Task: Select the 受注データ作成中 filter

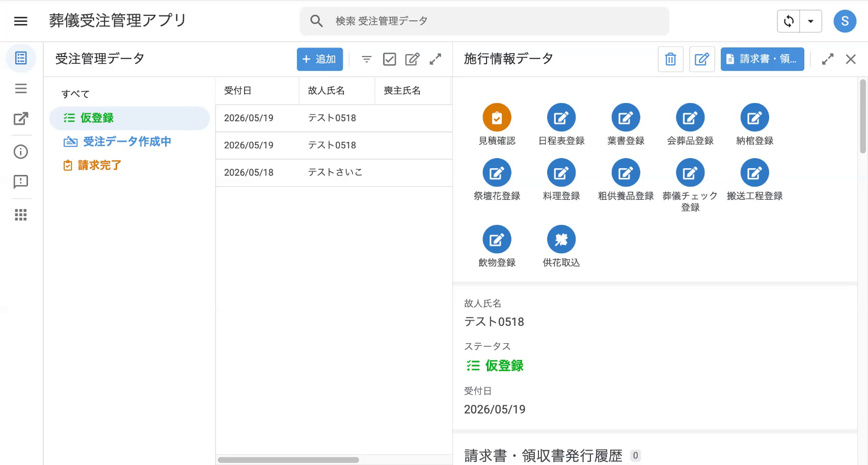Action: coord(117,141)
